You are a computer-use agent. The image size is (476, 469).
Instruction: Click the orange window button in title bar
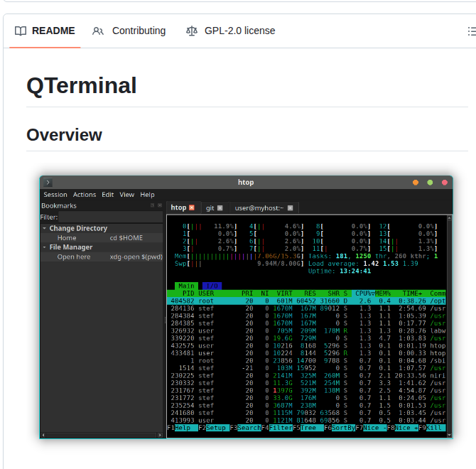[x=416, y=183]
